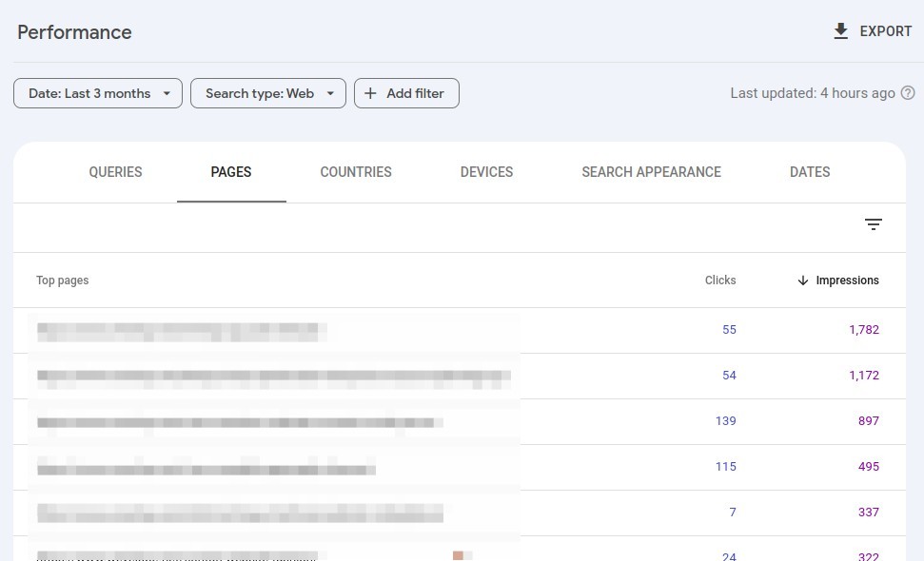Sort table by Clicks column header

click(x=720, y=280)
